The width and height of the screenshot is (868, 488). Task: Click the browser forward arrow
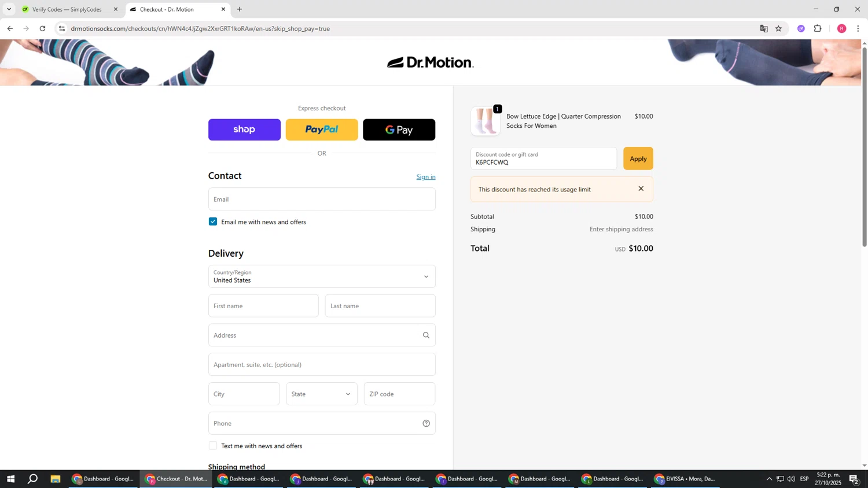click(26, 28)
